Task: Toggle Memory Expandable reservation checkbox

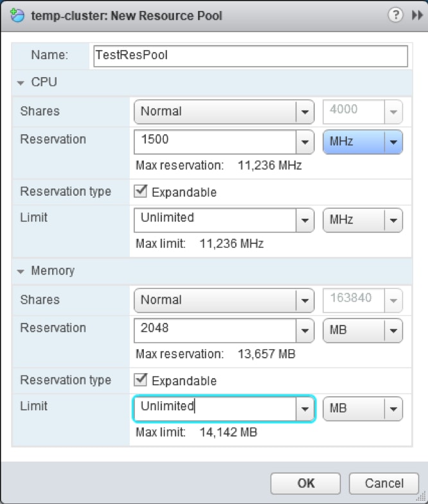Action: [141, 381]
